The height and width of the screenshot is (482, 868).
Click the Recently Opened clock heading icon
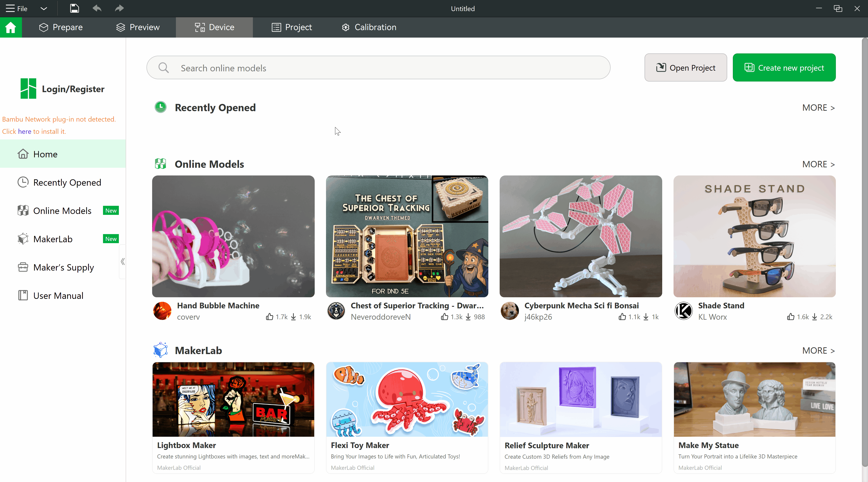click(x=161, y=107)
